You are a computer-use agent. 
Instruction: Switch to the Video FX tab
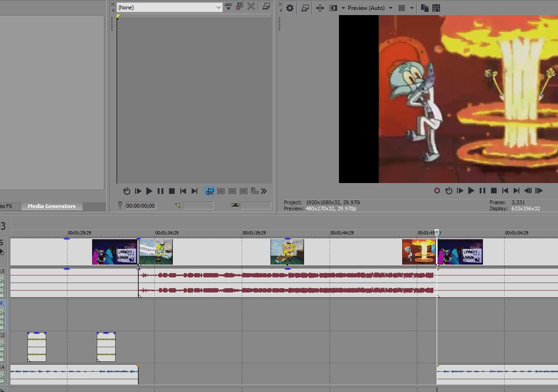[6, 206]
